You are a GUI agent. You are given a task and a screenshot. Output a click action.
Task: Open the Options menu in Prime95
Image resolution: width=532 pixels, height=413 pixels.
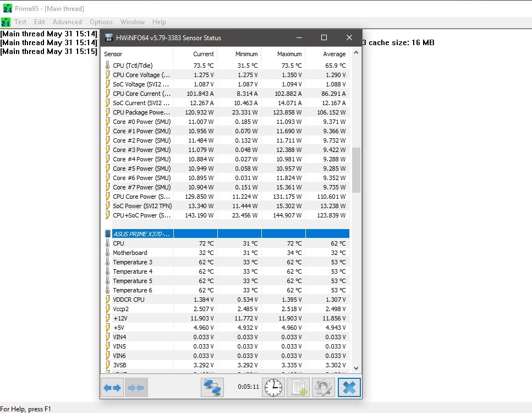(x=101, y=22)
